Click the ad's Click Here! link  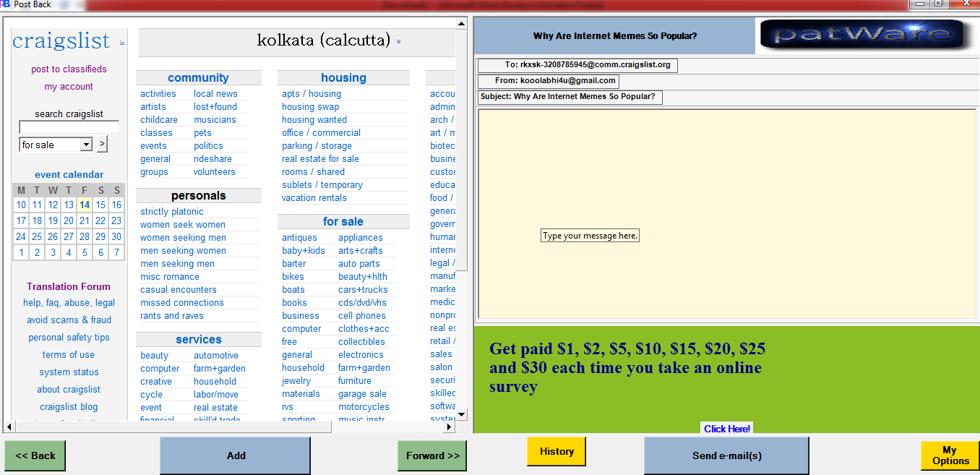727,429
